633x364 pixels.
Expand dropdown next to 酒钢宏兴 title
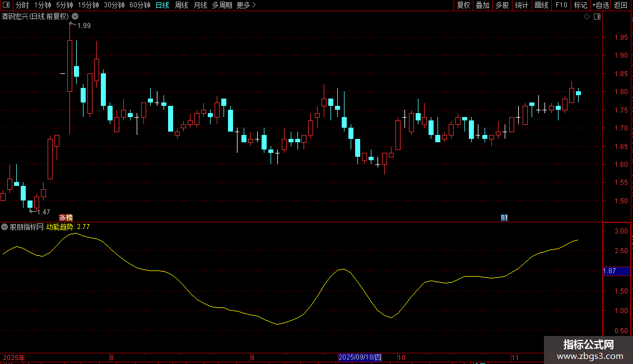[75, 17]
